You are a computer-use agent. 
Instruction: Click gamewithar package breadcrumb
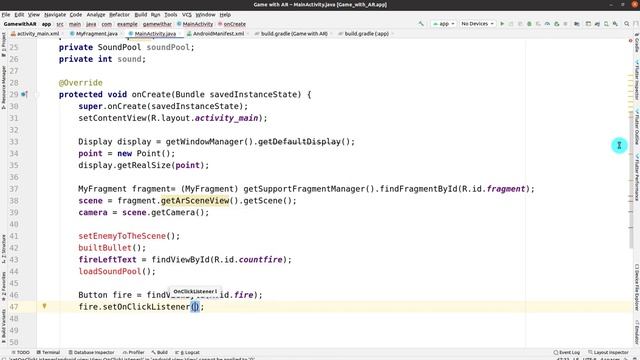point(157,24)
